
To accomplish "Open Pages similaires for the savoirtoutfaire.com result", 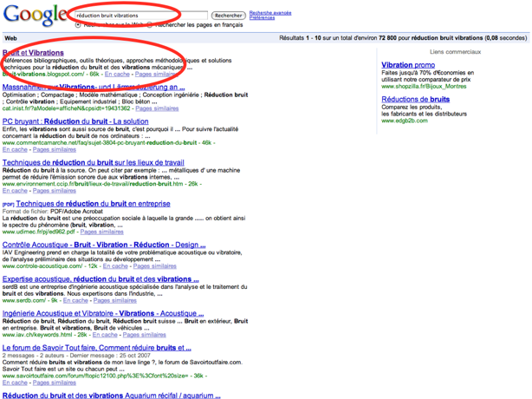I will 55,383.
